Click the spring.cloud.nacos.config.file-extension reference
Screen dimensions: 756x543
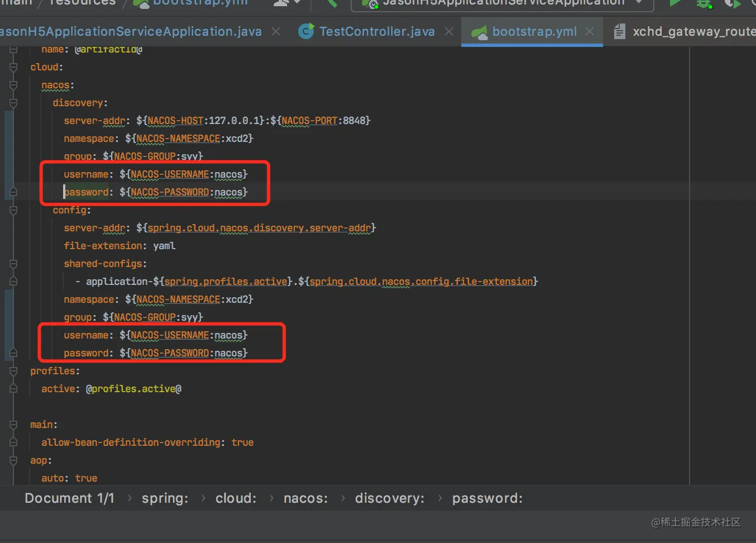[421, 282]
